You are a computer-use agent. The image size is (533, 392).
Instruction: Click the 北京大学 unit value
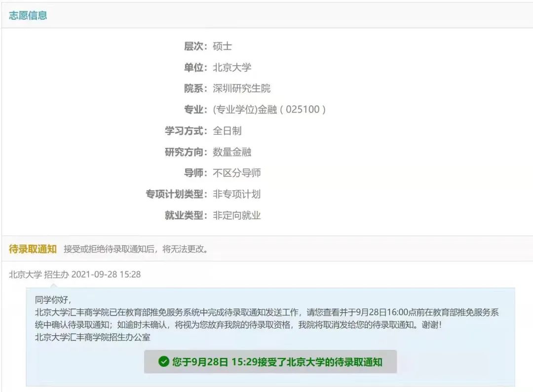(x=232, y=67)
